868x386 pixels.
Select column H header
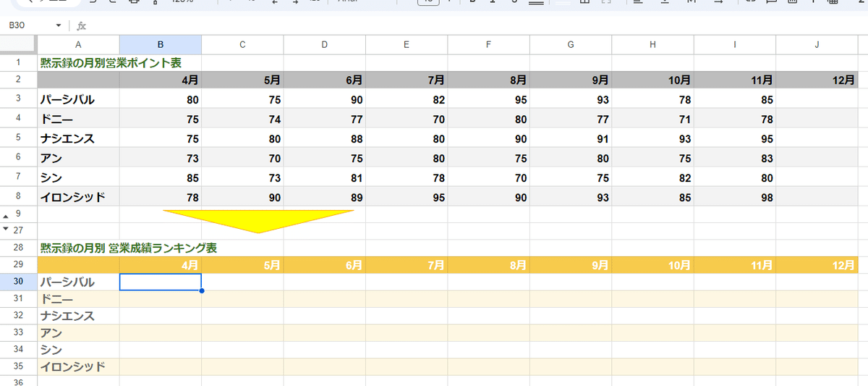click(652, 45)
